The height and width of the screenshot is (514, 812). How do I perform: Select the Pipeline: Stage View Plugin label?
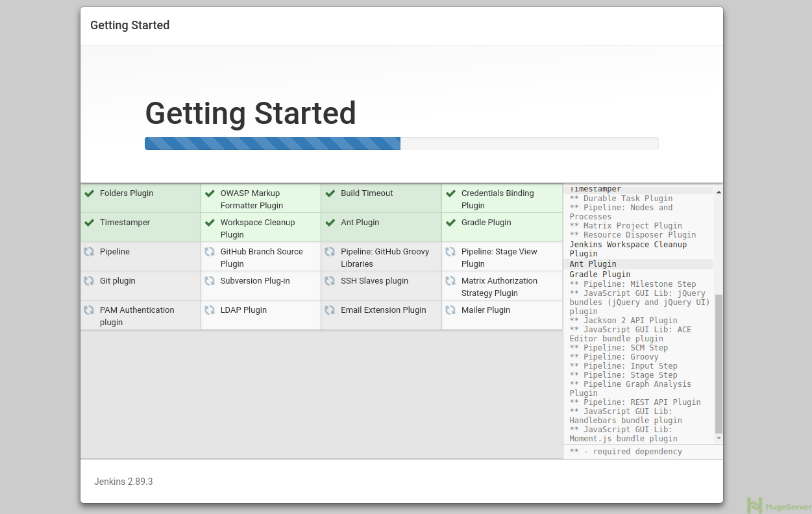tap(499, 258)
